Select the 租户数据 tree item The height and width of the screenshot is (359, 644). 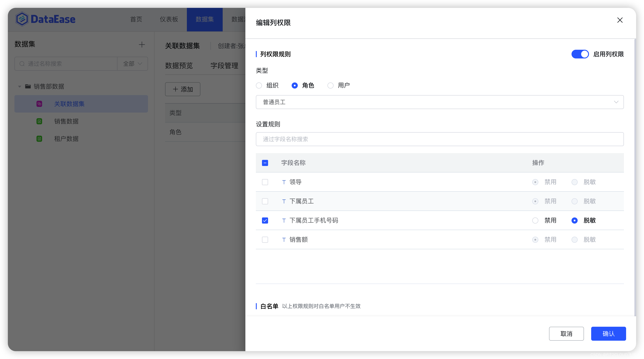coord(81,139)
